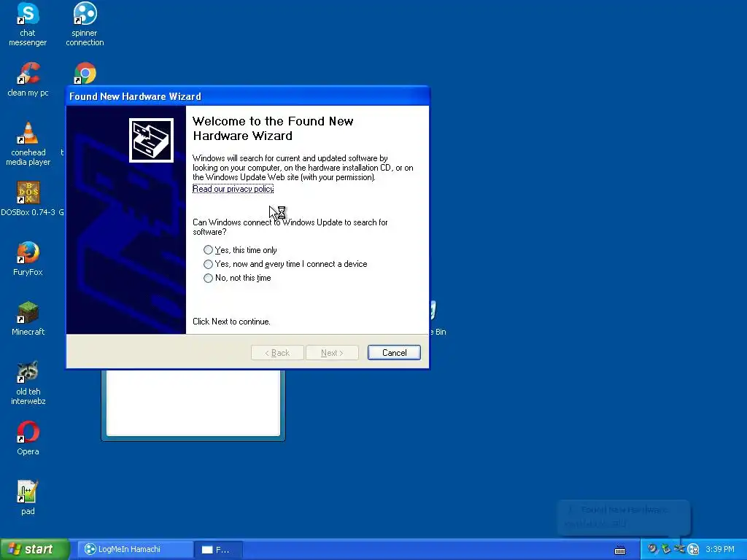The width and height of the screenshot is (747, 560).
Task: Choose Yes, now and every time option
Action: (x=285, y=264)
